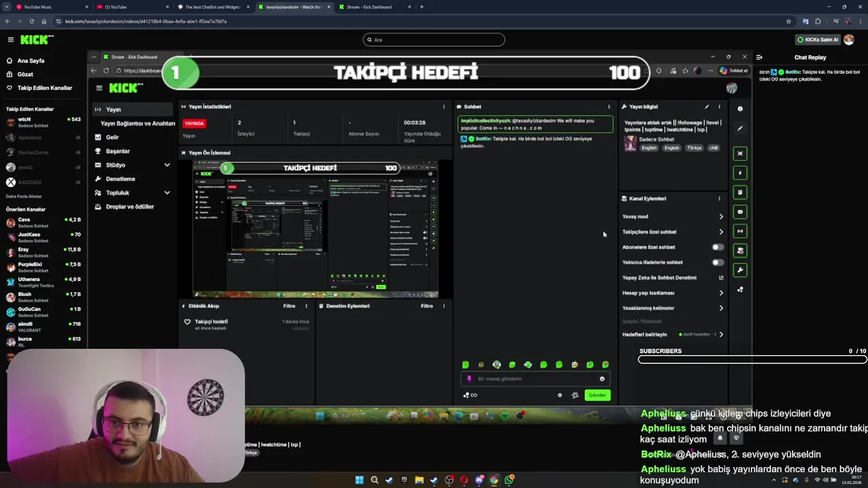Edit stream info with the Yayın bilgisi pencil
The image size is (868, 488).
pyautogui.click(x=707, y=106)
